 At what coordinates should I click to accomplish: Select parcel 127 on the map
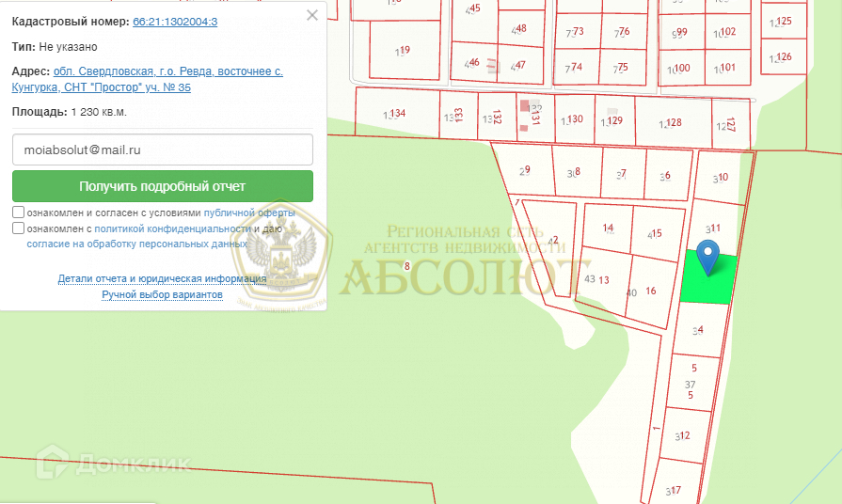730,125
